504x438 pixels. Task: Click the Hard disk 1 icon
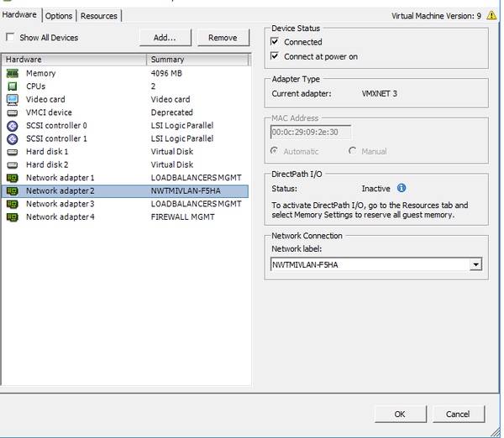(13, 152)
